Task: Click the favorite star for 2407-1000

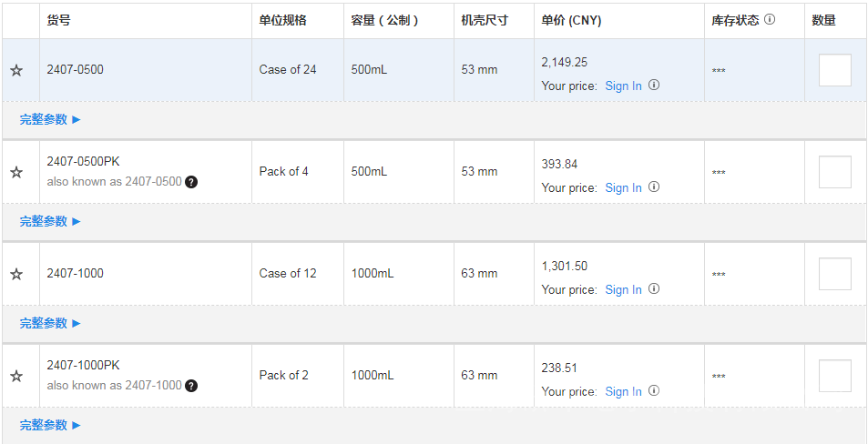Action: 16,275
